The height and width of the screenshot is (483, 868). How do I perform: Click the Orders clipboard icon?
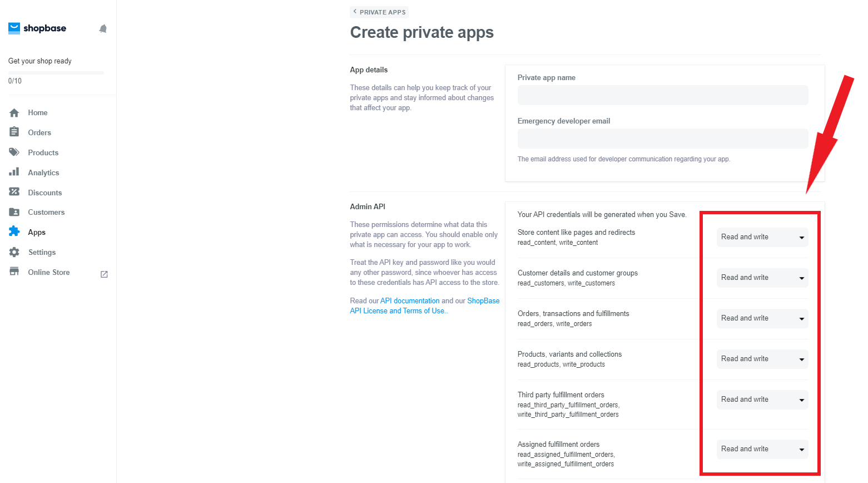(x=14, y=132)
